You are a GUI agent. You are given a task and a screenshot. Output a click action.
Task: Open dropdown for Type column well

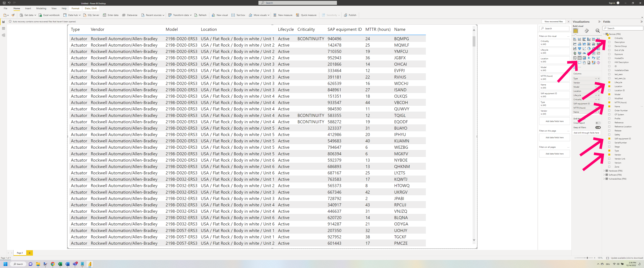coord(596,78)
